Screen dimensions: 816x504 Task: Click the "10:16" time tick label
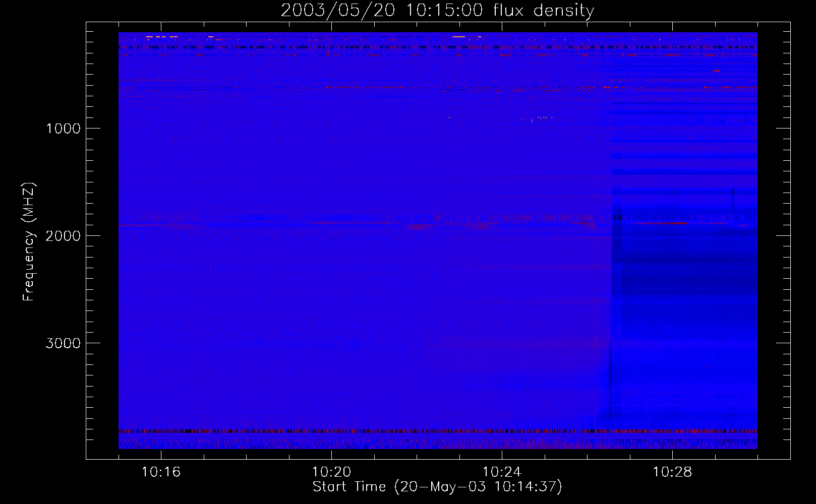(x=161, y=472)
